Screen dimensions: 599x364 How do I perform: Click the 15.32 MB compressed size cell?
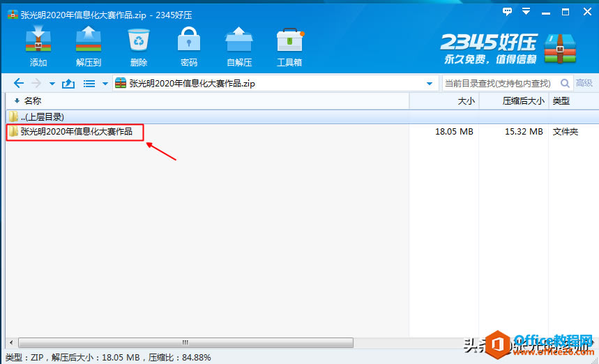[x=524, y=132]
